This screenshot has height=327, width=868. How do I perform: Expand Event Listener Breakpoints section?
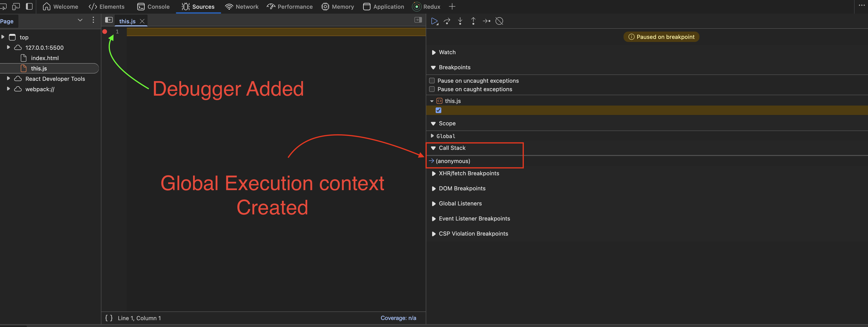pyautogui.click(x=434, y=219)
